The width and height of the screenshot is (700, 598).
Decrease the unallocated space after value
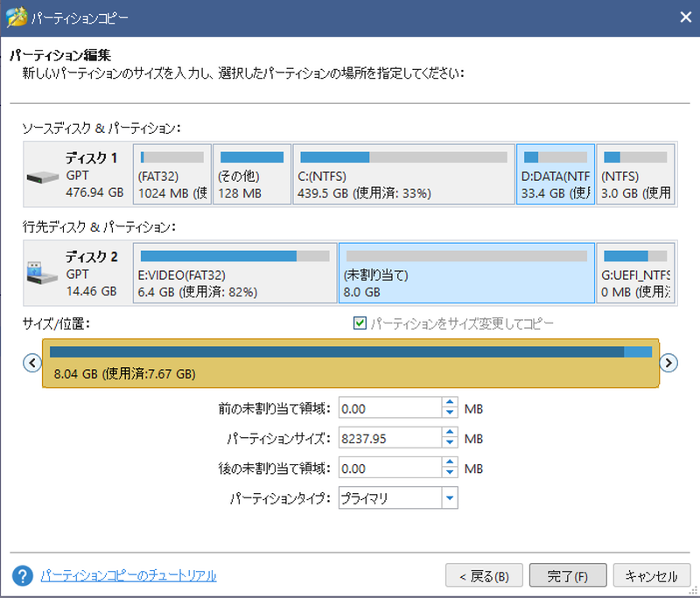click(x=450, y=473)
